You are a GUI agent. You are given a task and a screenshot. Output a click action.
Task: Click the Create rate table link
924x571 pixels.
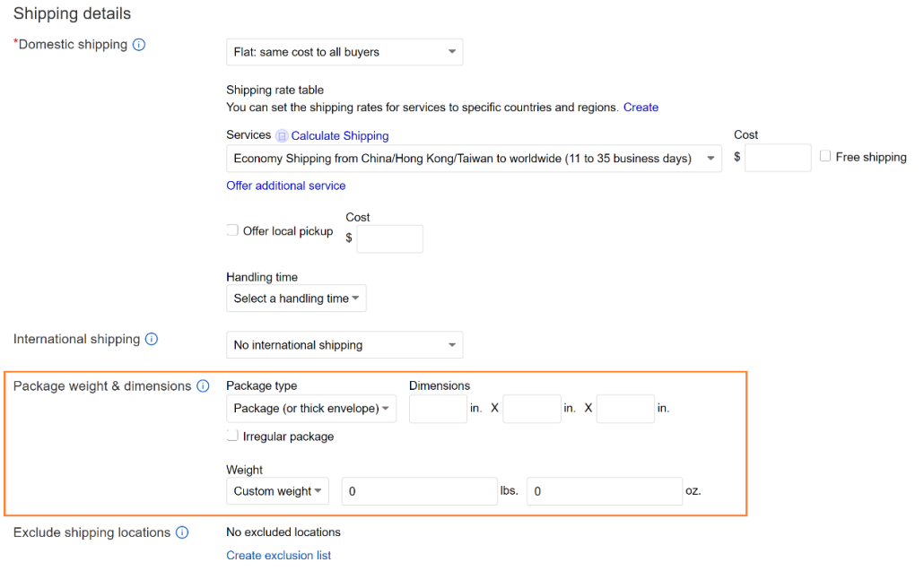click(641, 108)
